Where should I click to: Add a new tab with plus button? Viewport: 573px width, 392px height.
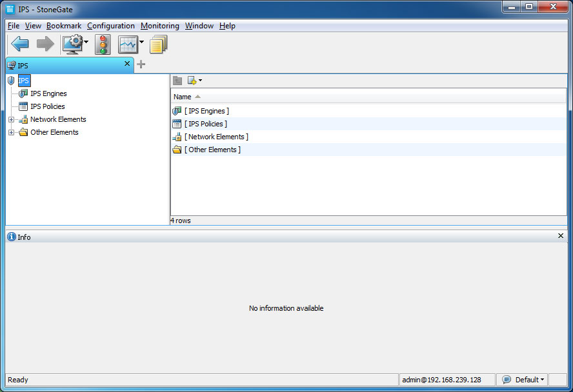141,64
